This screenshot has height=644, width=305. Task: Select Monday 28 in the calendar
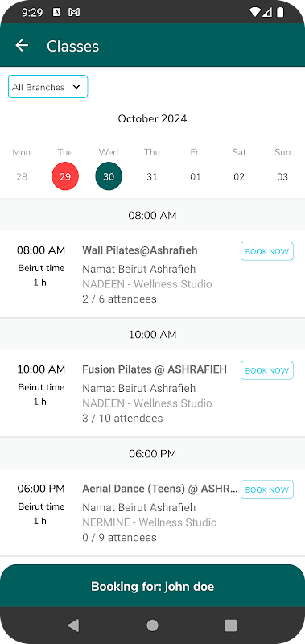pos(22,176)
